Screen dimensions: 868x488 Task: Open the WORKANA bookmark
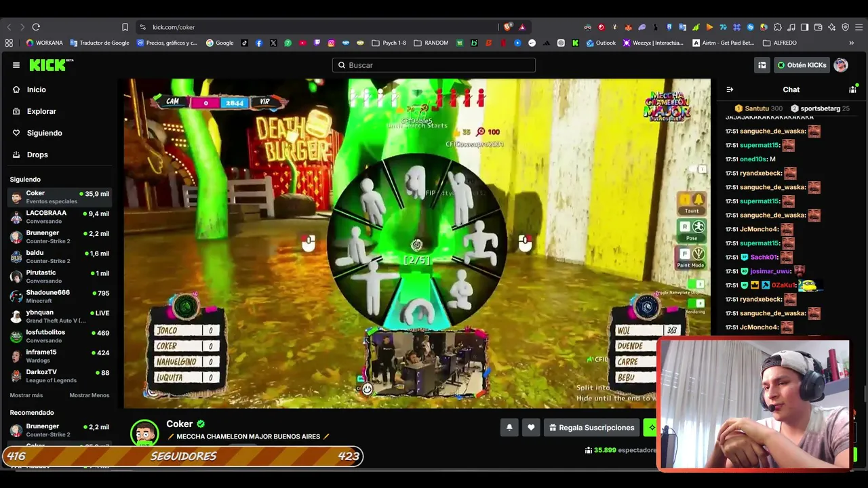(44, 43)
